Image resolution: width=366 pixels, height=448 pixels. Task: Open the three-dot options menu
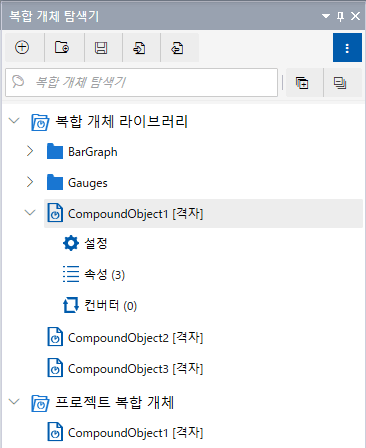pos(347,48)
